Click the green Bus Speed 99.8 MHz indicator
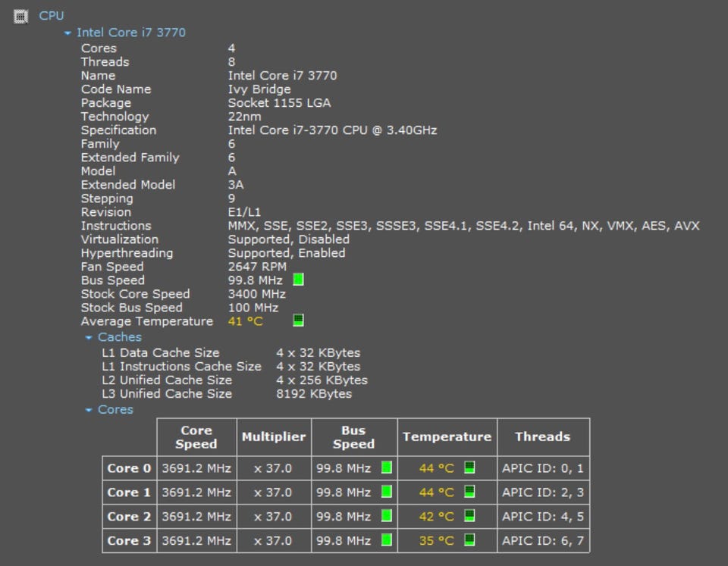The height and width of the screenshot is (566, 728). tap(299, 280)
